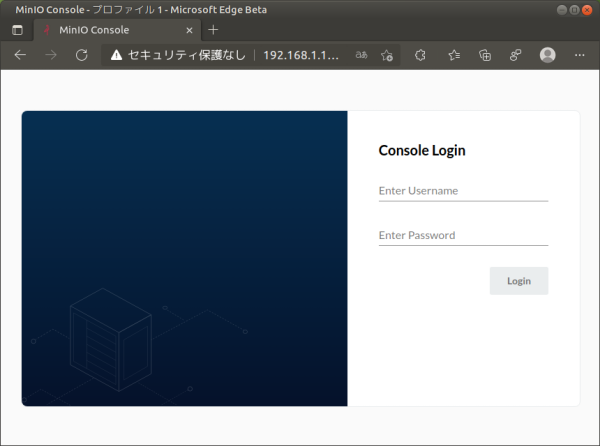Select the MinIO Console tab
Image resolution: width=600 pixels, height=446 pixels.
click(x=110, y=30)
